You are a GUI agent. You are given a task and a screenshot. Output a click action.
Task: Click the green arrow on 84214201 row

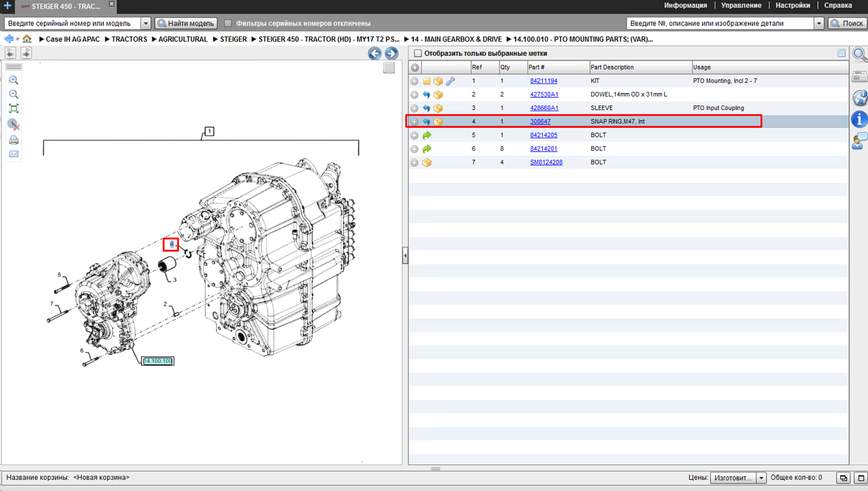coord(426,149)
